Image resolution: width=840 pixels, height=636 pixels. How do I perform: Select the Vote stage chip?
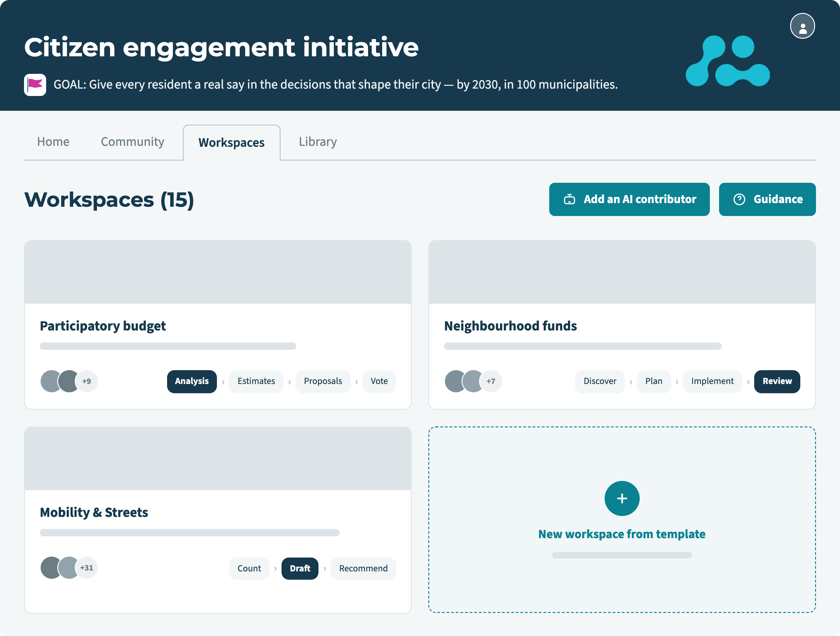379,381
